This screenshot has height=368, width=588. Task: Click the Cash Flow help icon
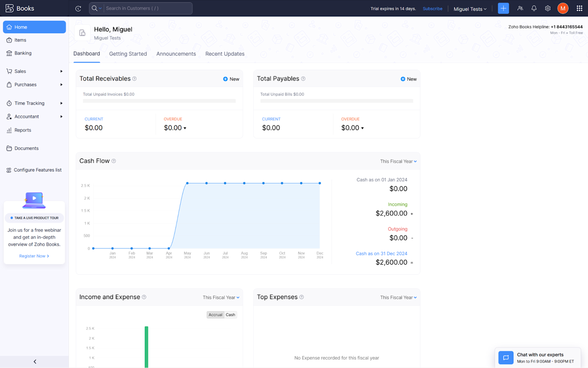coord(114,161)
